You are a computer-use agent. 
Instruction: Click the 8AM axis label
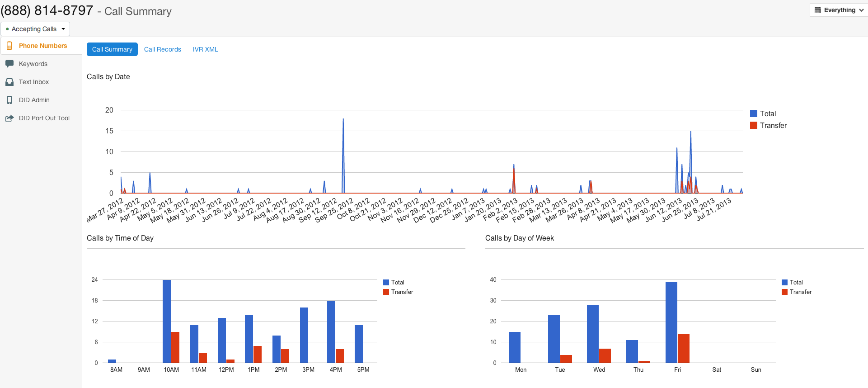(x=117, y=369)
